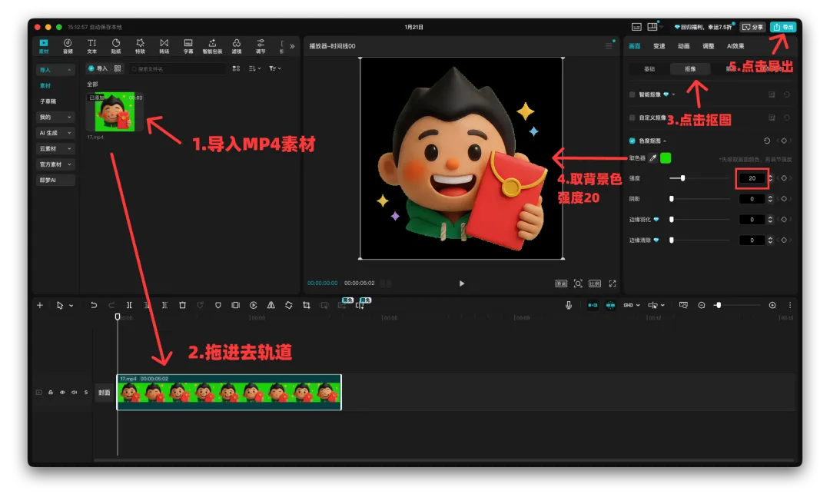Select the crop tool in timeline toolbar

tap(307, 305)
